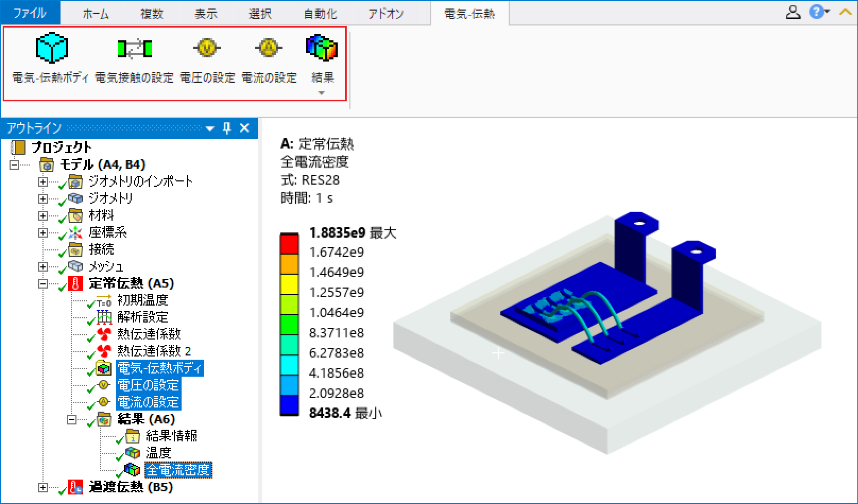Switch to the ホーム tab
858x504 pixels.
(x=96, y=14)
